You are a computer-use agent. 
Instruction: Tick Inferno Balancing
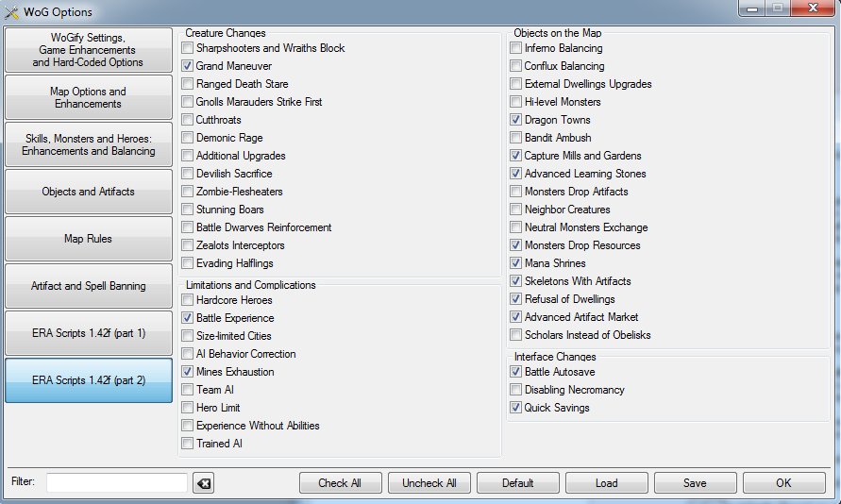515,48
